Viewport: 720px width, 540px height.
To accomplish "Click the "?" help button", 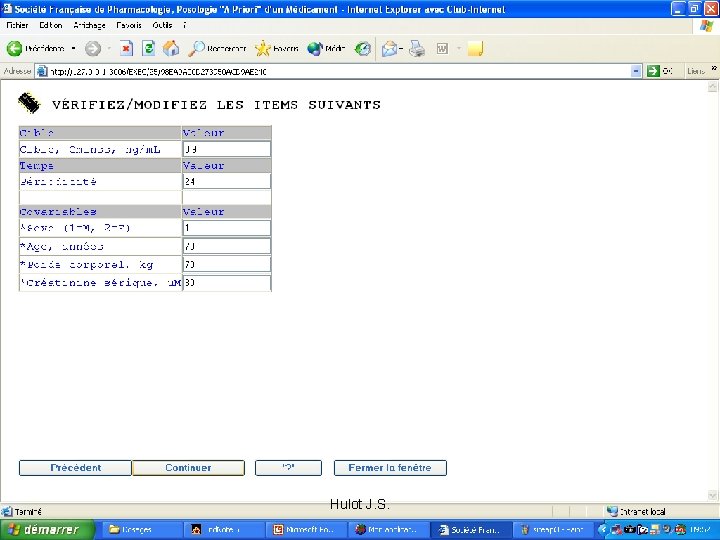I will (x=288, y=468).
